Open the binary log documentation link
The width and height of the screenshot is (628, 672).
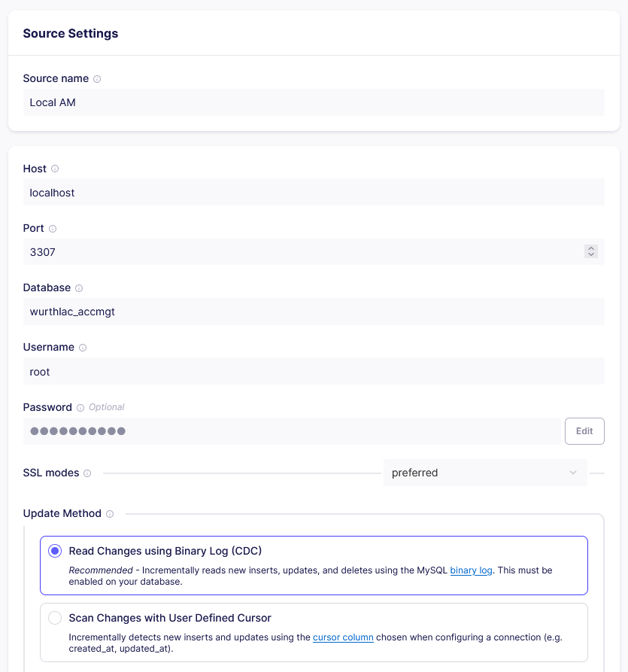click(471, 570)
